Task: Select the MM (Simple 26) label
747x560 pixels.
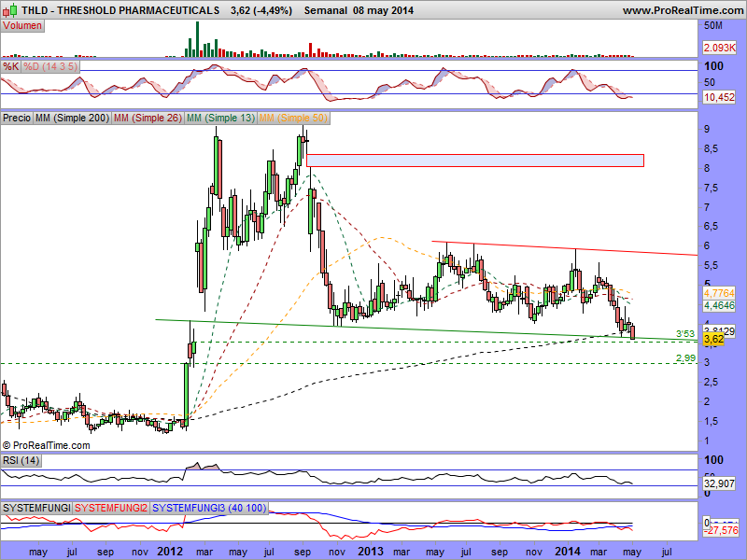Action: (148, 118)
